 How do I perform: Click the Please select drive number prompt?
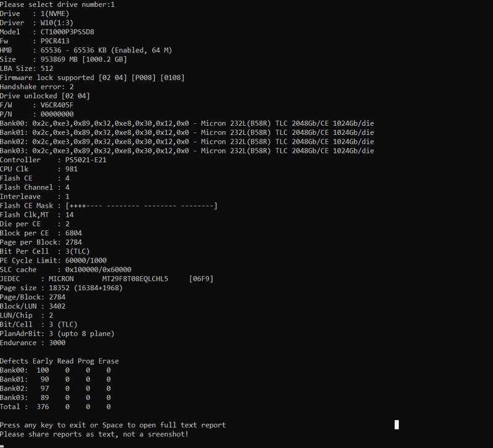[x=57, y=4]
